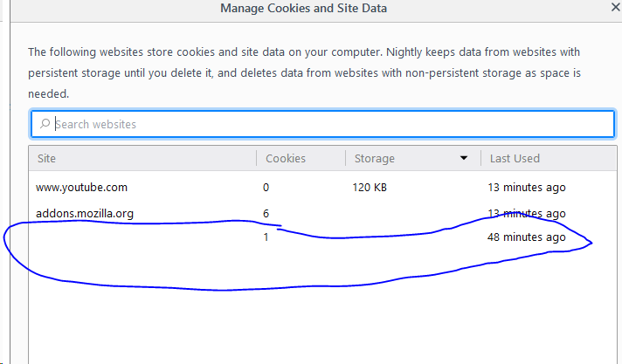Screen dimensions: 622x364
Task: Click the 48 minutes ago entry
Action: point(527,237)
